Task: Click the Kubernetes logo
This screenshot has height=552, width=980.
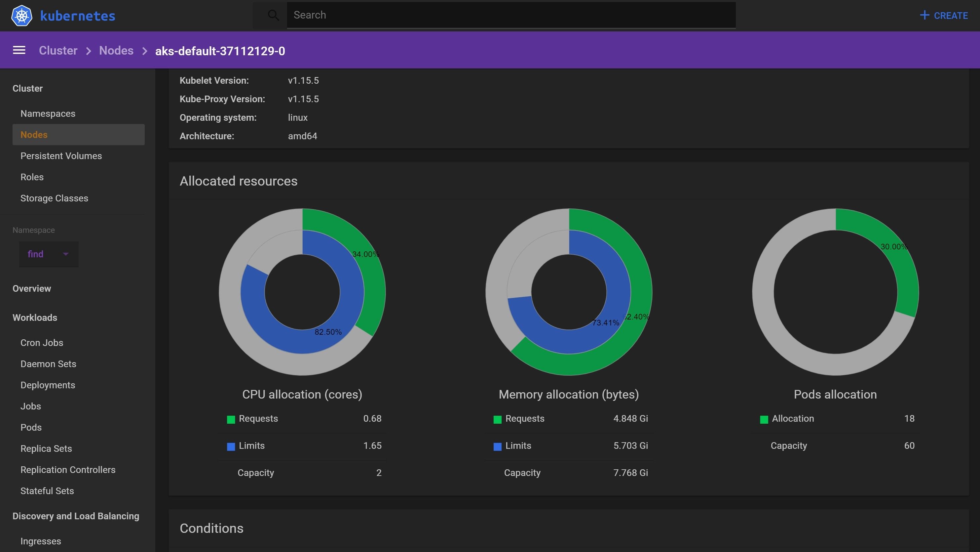Action: (x=22, y=15)
